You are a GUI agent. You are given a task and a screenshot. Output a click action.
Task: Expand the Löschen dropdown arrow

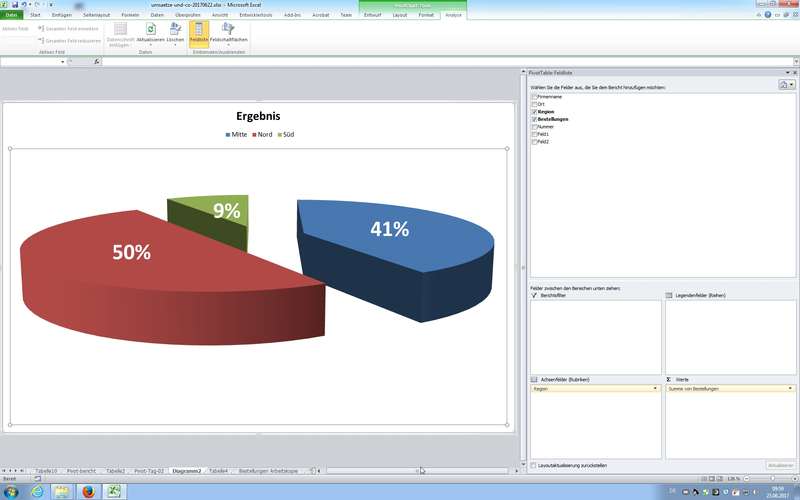[176, 45]
